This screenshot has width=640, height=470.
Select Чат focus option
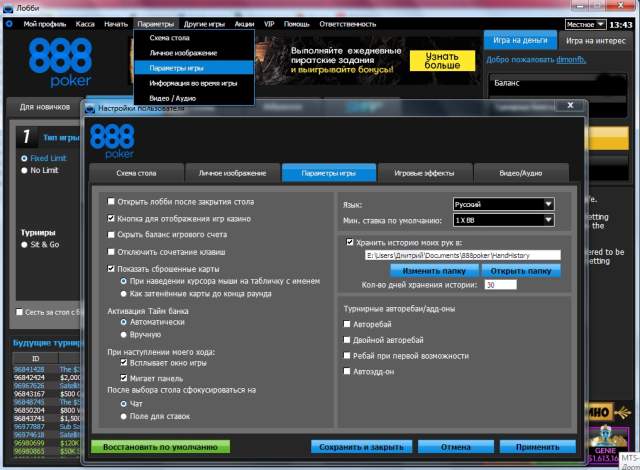pyautogui.click(x=124, y=404)
